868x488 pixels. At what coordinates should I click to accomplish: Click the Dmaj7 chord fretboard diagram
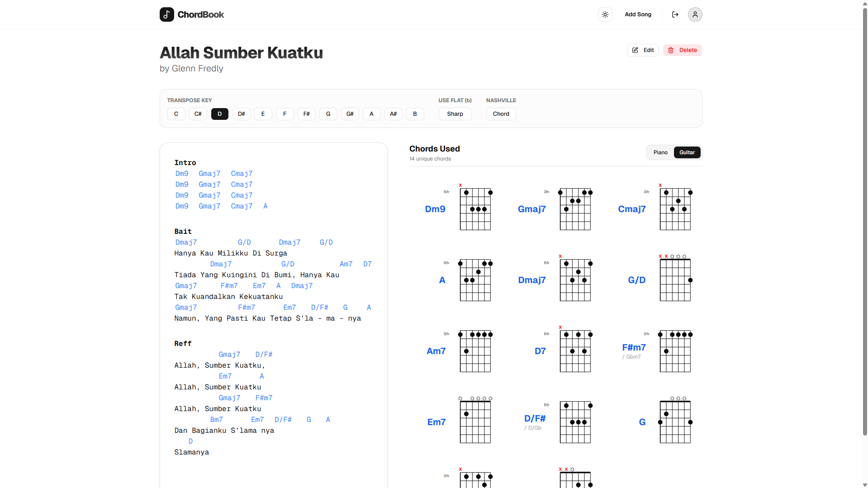575,278
